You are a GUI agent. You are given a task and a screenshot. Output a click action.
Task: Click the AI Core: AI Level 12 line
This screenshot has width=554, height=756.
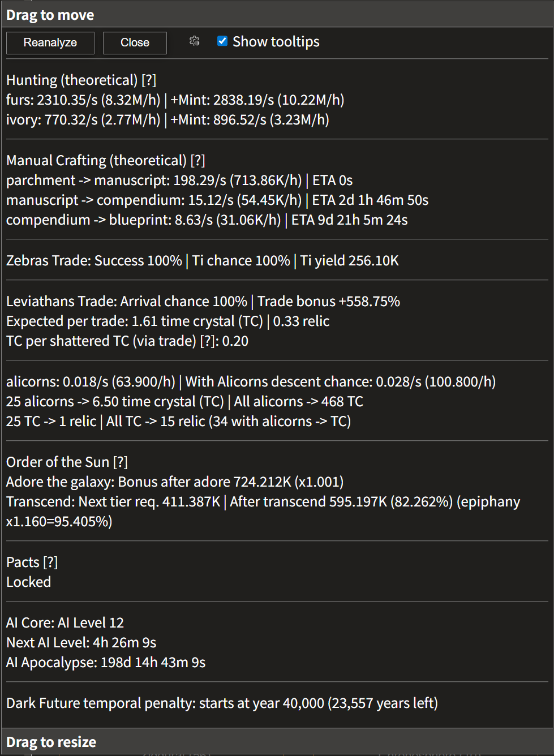[x=65, y=623]
